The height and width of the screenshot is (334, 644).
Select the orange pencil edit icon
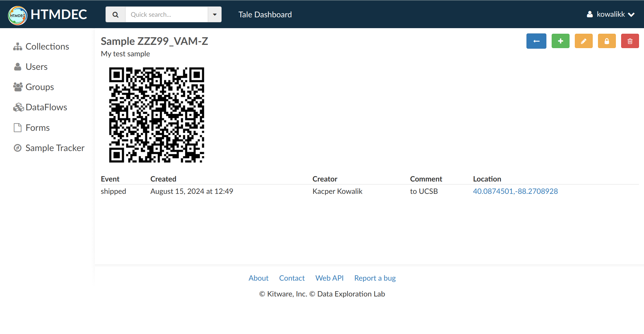pos(583,41)
